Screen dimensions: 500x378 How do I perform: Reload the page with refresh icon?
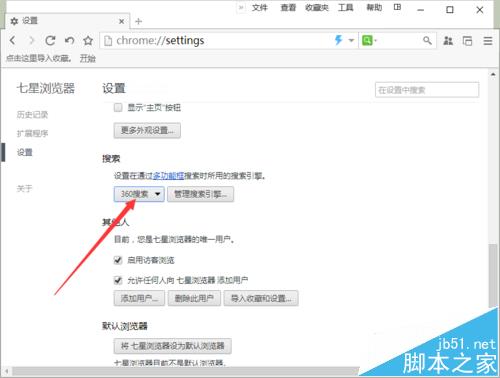coord(50,40)
